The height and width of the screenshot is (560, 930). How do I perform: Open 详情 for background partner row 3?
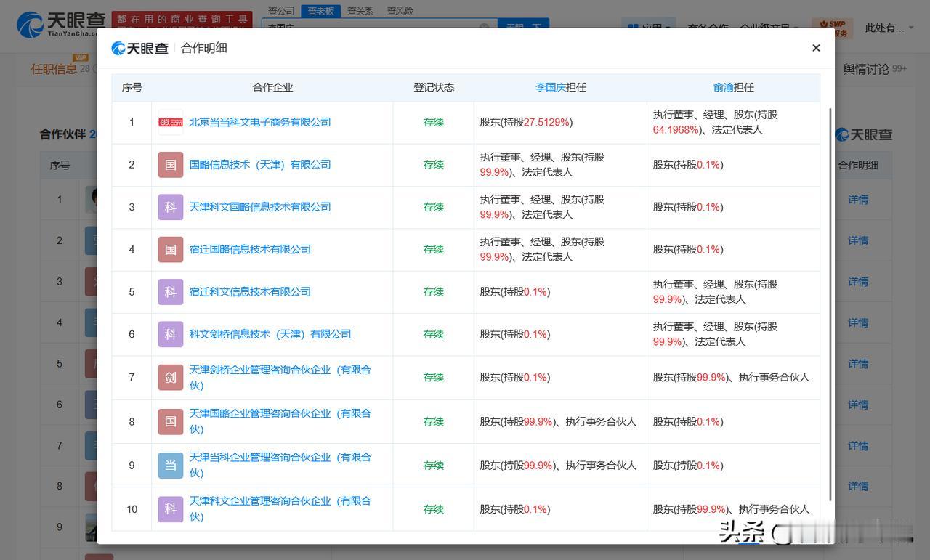[858, 282]
